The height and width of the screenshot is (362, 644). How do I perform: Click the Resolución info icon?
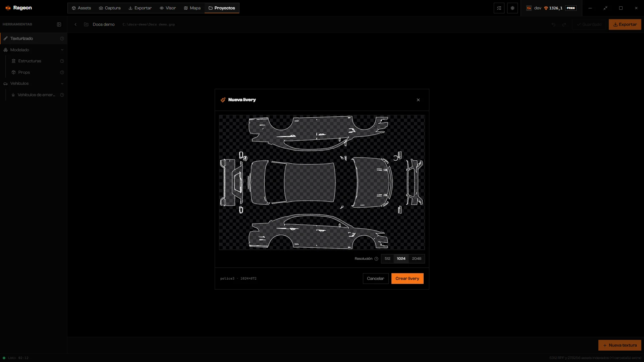pyautogui.click(x=376, y=259)
